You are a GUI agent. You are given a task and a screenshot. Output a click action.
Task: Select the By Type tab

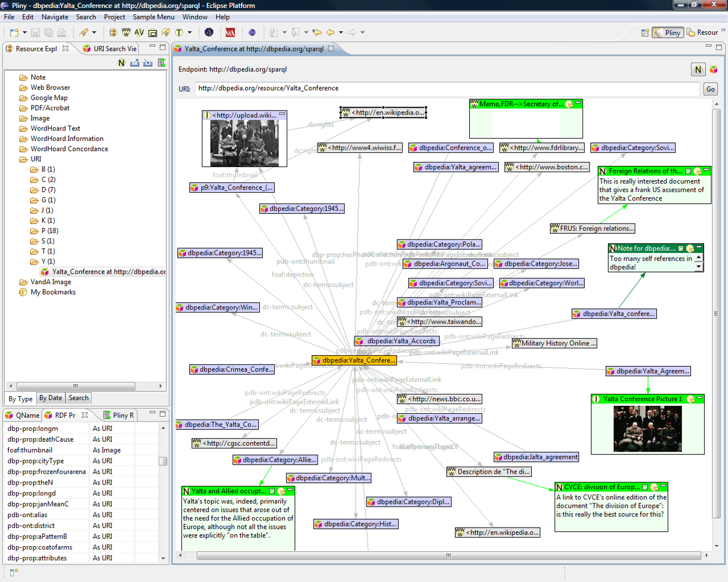21,399
